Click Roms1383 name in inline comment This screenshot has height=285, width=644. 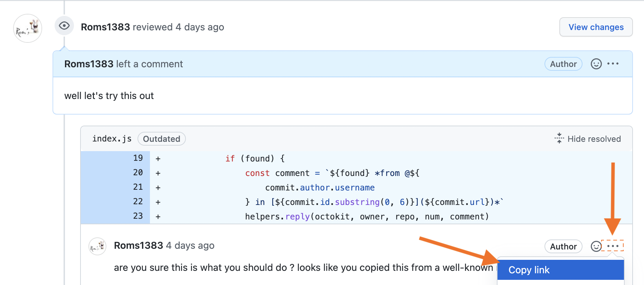point(139,245)
